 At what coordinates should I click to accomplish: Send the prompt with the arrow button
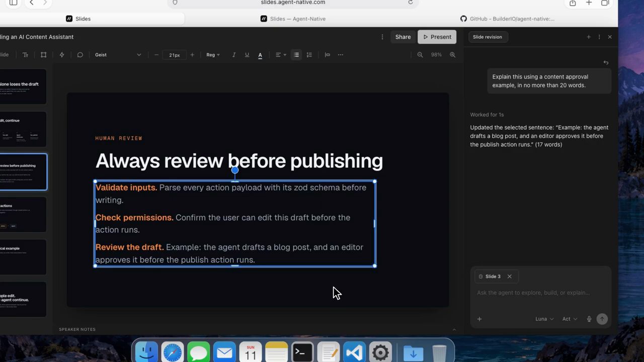[602, 319]
